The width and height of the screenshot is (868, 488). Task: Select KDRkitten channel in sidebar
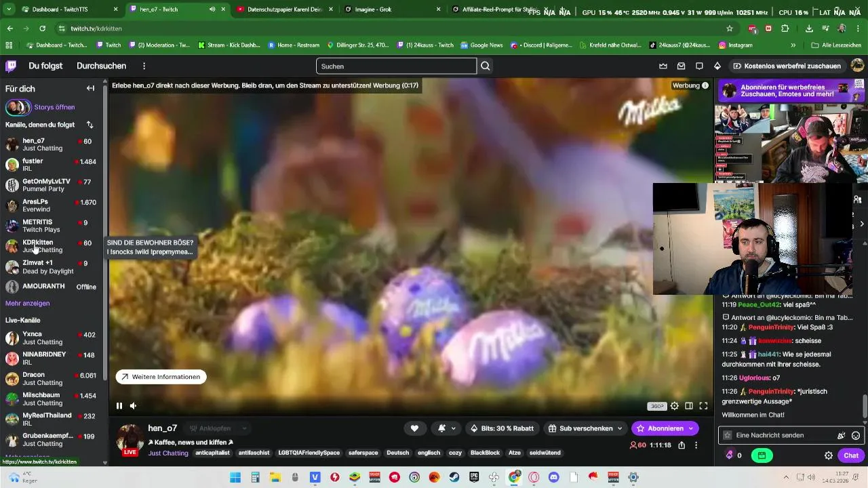click(52, 246)
